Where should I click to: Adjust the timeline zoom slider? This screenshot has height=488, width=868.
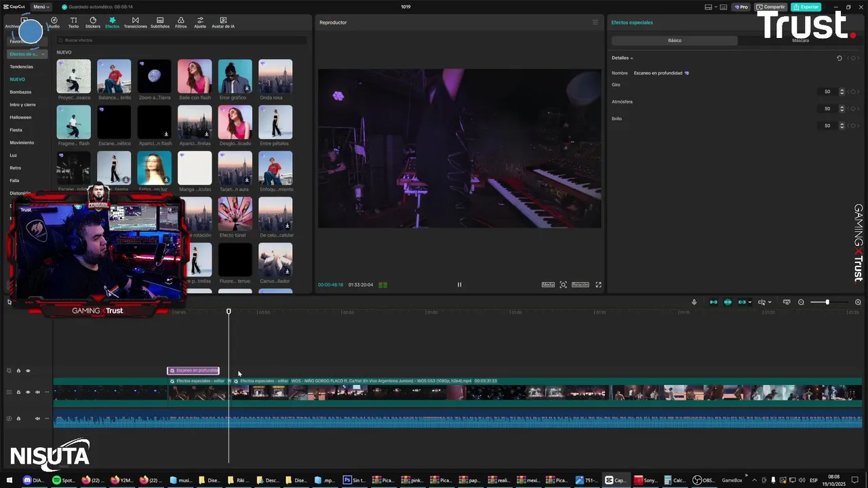point(829,302)
